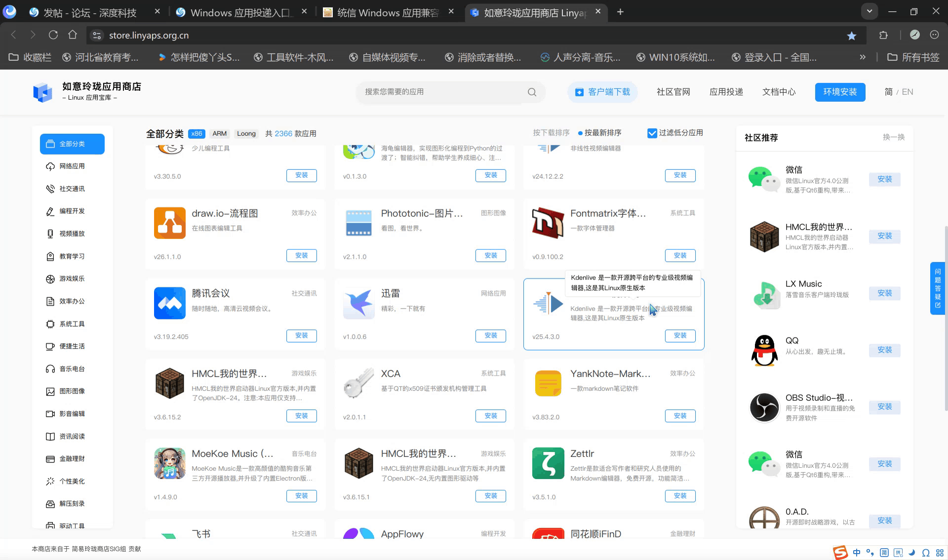This screenshot has width=948, height=560.
Task: Refresh recommendations with 换一换 link
Action: pyautogui.click(x=894, y=137)
